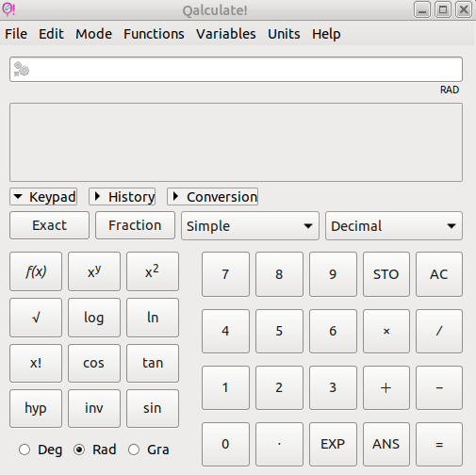476x475 pixels.
Task: Expand the Conversion section
Action: coord(213,197)
